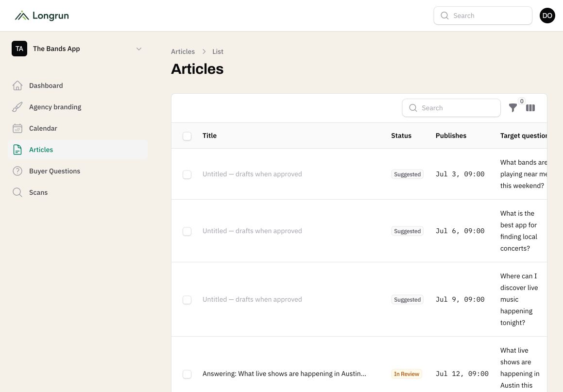Select the row publishing Jul 3, 09:00

[x=187, y=174]
